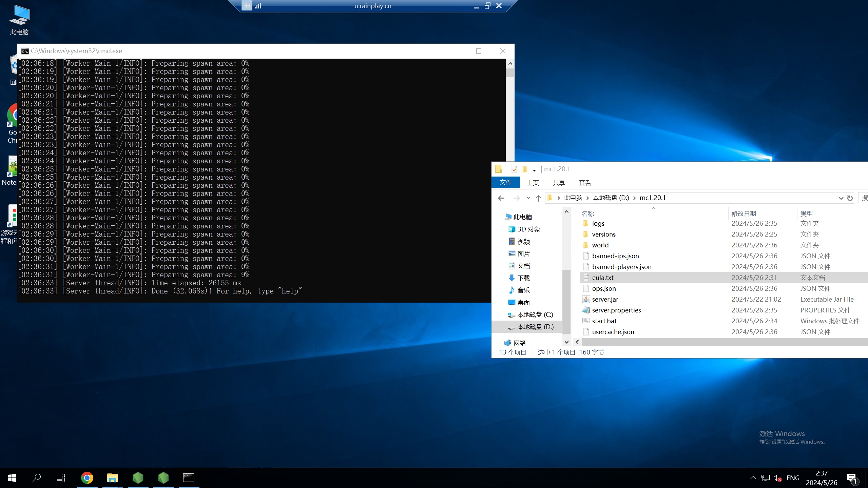The image size is (868, 488).
Task: Open Chrome from the taskbar
Action: (x=87, y=478)
